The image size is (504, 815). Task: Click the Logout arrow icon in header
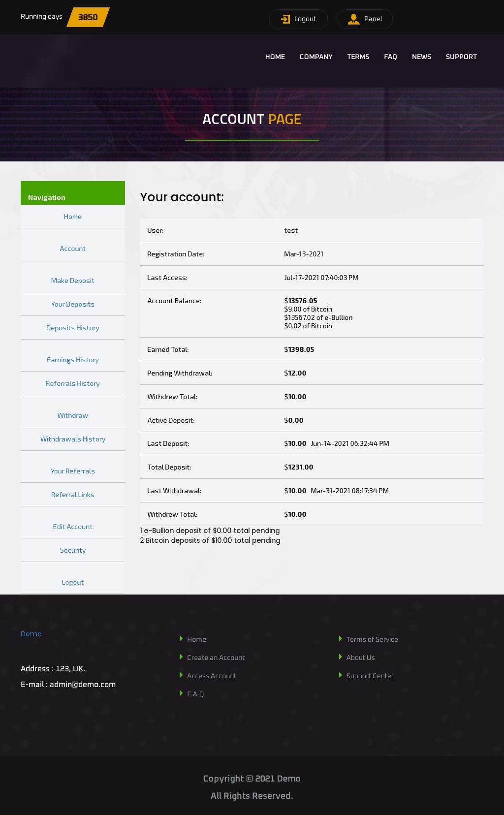point(285,19)
